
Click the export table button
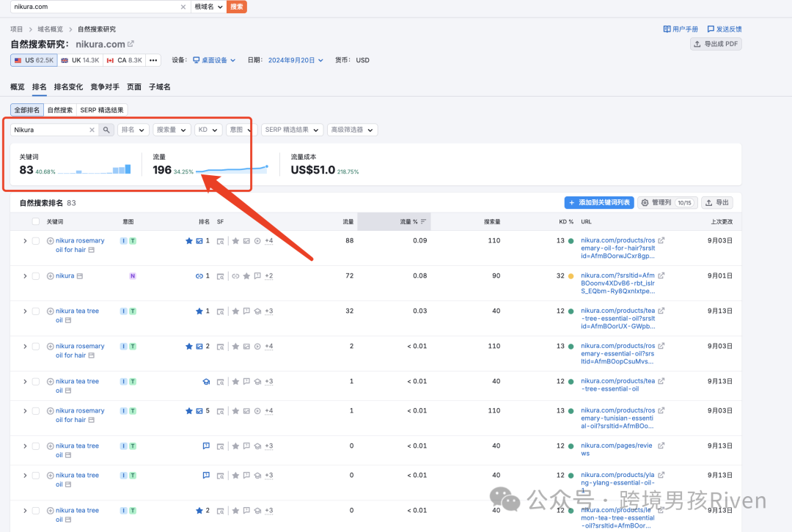[x=716, y=202]
